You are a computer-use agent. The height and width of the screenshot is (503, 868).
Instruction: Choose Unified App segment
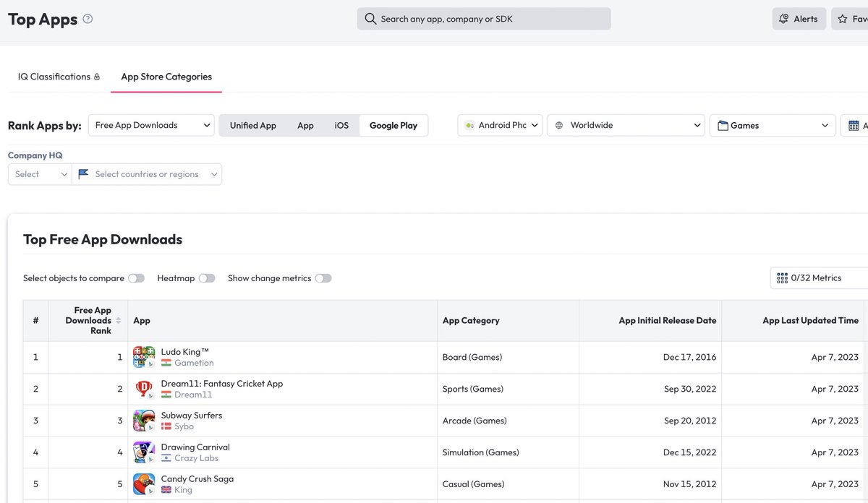(253, 125)
